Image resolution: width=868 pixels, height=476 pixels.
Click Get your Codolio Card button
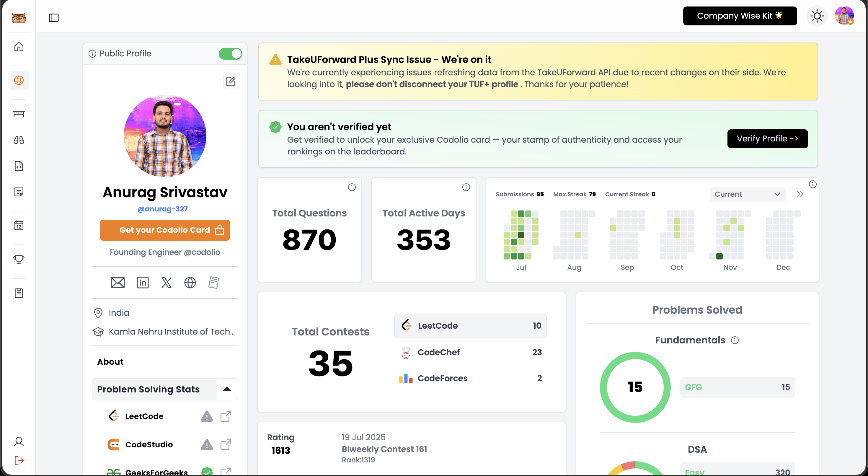(165, 230)
